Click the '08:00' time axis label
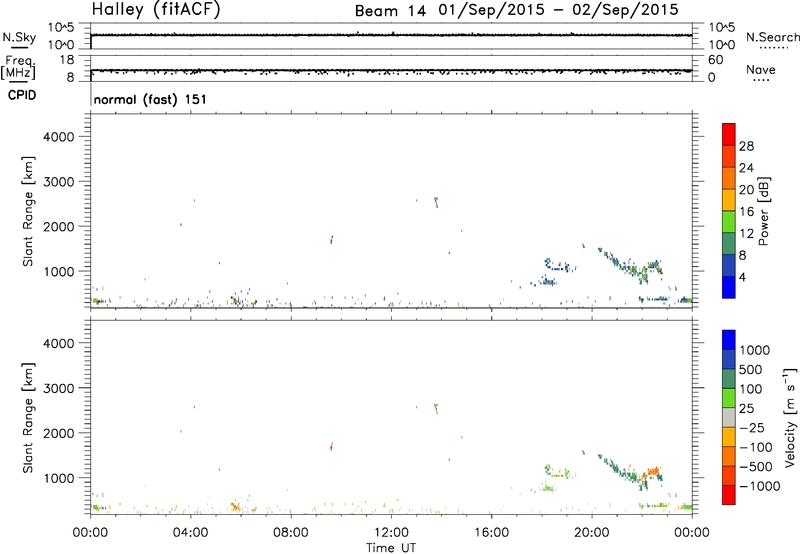Image resolution: width=800 pixels, height=554 pixels. (x=290, y=533)
